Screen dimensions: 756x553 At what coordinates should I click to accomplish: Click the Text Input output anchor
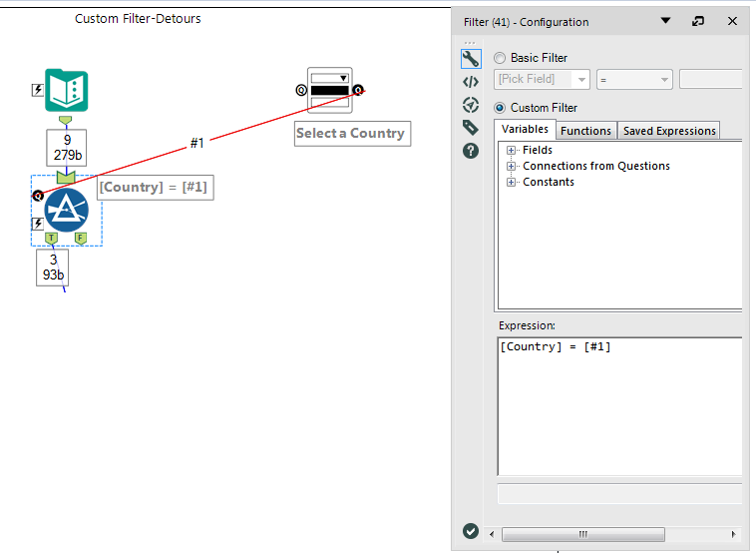66,120
